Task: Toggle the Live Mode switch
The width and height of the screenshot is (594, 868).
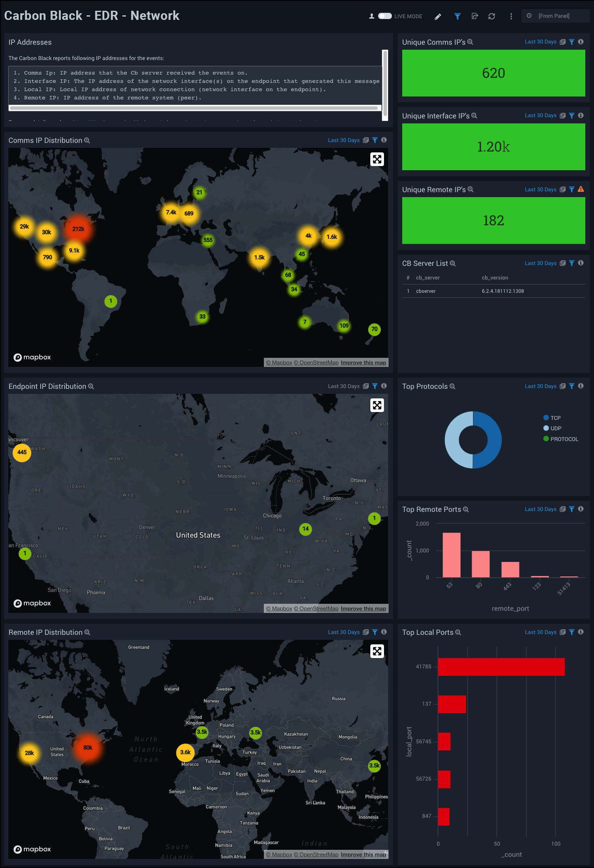Action: (385, 16)
